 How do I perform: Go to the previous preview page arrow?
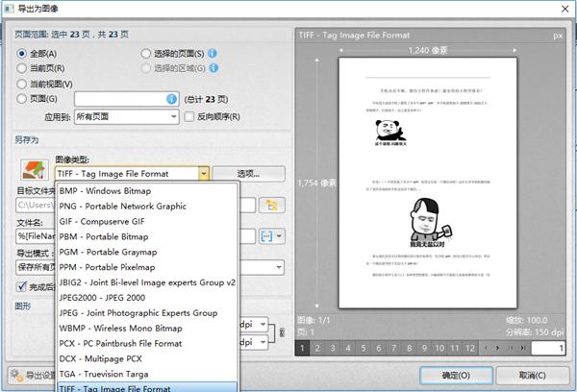[486, 348]
